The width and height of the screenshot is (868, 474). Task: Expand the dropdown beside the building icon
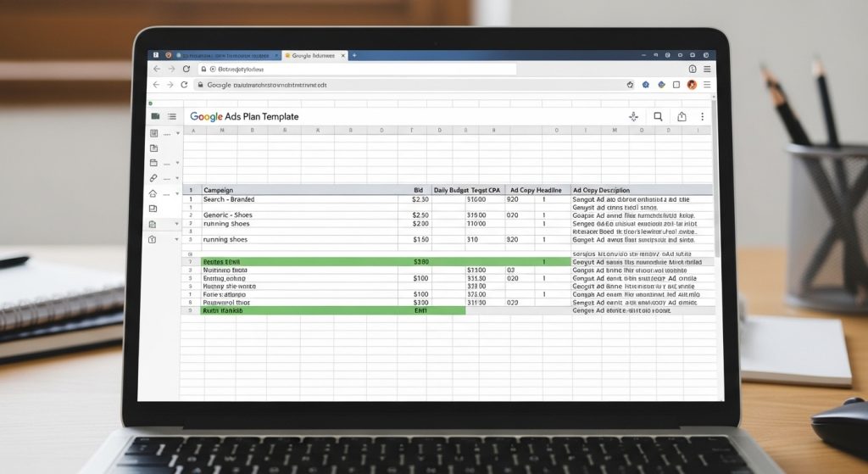pos(177,224)
